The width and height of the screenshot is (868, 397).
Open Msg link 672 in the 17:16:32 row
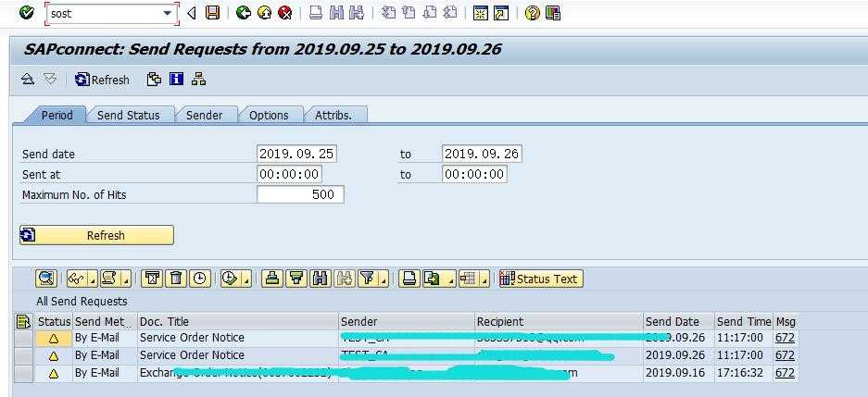[785, 373]
